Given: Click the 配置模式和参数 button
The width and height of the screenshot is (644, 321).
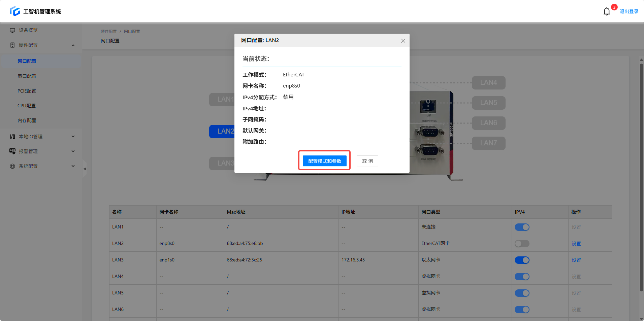Looking at the screenshot, I should tap(324, 161).
